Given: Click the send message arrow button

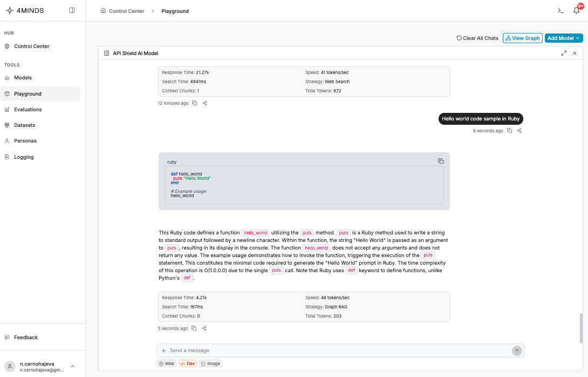Looking at the screenshot, I should tap(517, 351).
